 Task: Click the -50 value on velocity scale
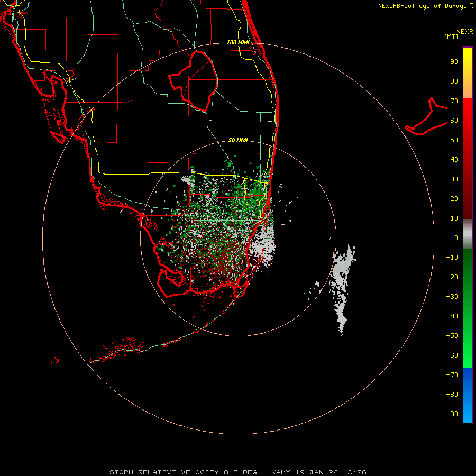[x=452, y=335]
